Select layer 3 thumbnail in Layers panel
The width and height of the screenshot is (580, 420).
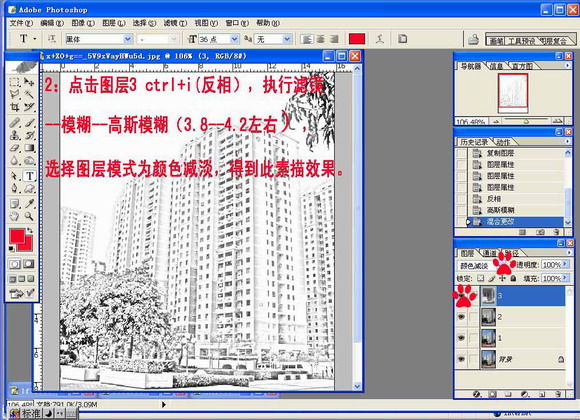coord(489,296)
